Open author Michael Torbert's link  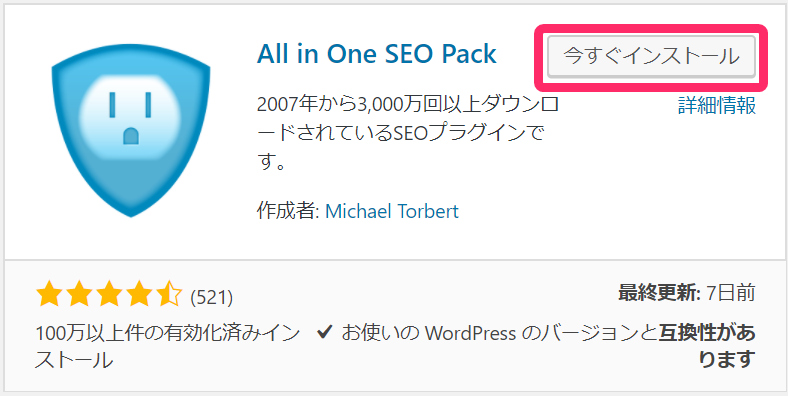click(x=392, y=211)
